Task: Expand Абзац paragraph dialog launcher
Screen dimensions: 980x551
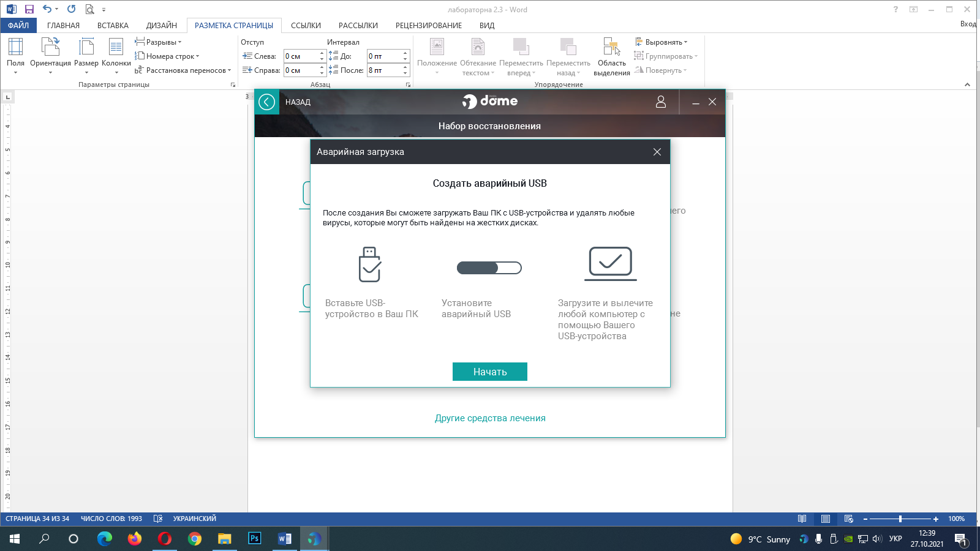Action: click(408, 84)
